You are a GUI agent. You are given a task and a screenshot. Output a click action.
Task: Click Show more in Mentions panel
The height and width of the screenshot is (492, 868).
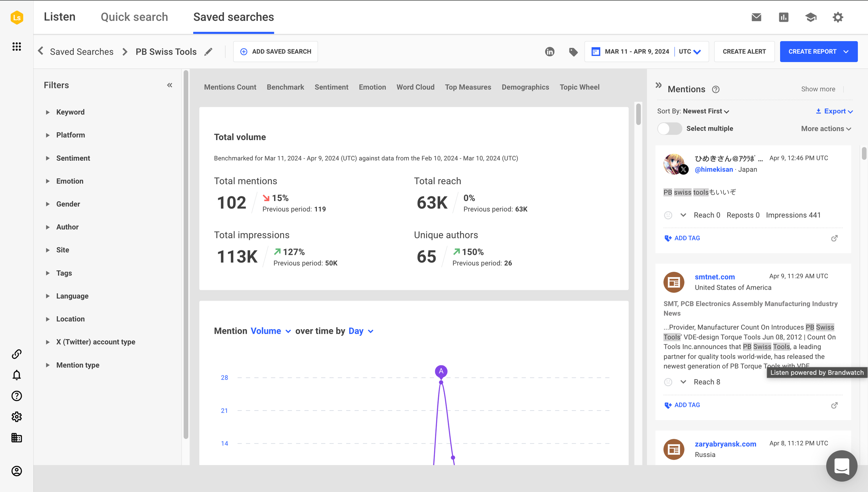coord(818,89)
